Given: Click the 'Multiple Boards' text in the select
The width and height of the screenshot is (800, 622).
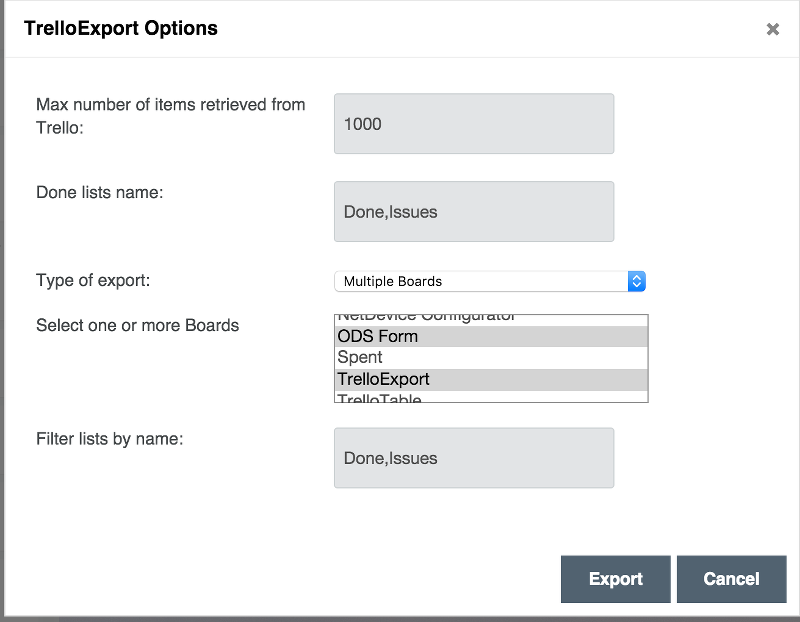Looking at the screenshot, I should pyautogui.click(x=393, y=281).
